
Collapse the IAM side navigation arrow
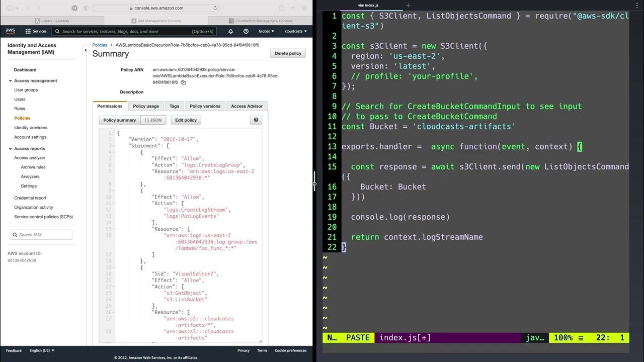(x=84, y=50)
